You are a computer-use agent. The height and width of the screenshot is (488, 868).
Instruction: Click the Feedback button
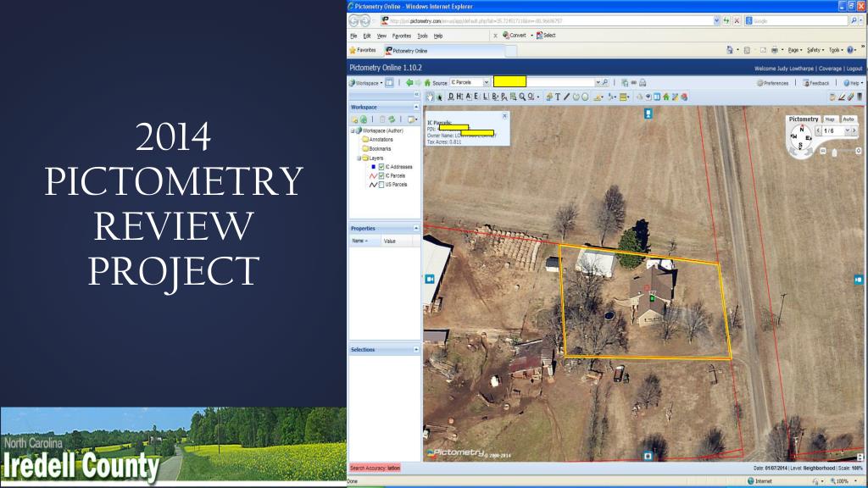(816, 83)
